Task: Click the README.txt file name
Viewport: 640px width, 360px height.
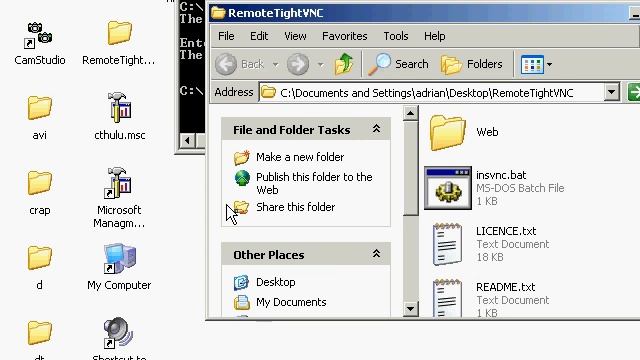Action: point(505,287)
